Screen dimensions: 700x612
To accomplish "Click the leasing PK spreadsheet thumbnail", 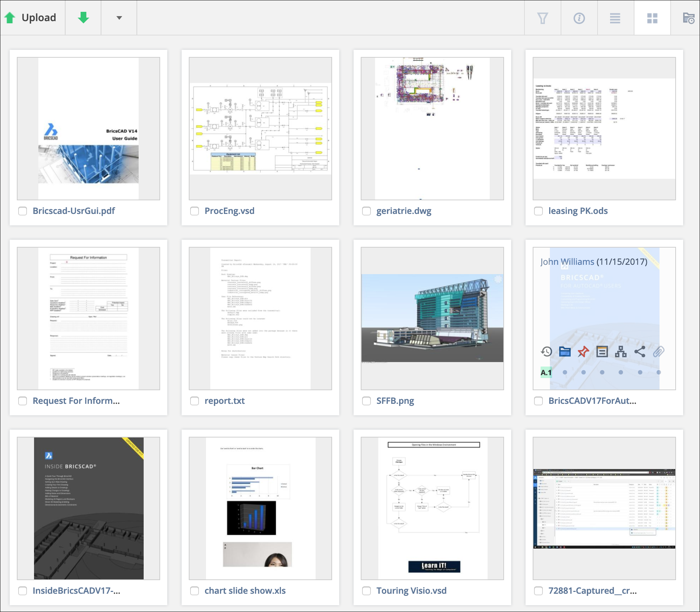I will click(604, 129).
